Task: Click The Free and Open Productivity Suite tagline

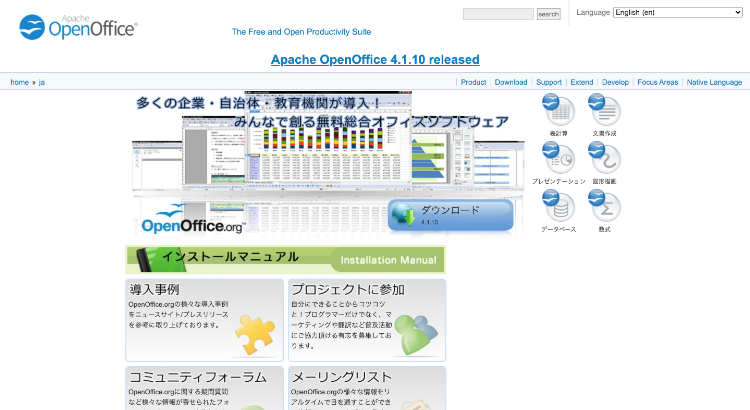Action: pyautogui.click(x=301, y=32)
